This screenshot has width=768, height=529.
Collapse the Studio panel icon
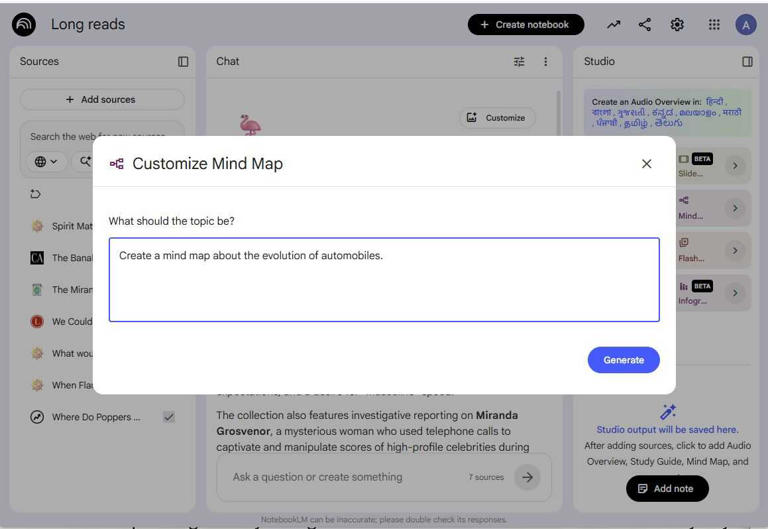747,61
